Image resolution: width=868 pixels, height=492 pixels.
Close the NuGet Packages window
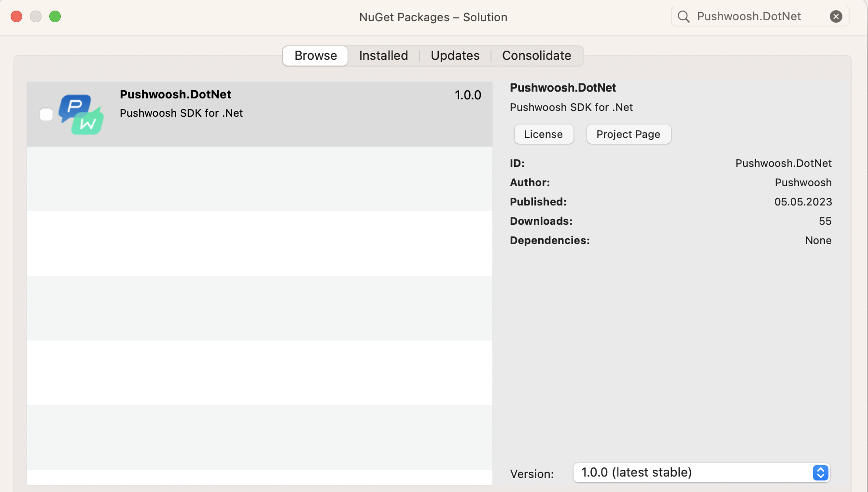(16, 17)
